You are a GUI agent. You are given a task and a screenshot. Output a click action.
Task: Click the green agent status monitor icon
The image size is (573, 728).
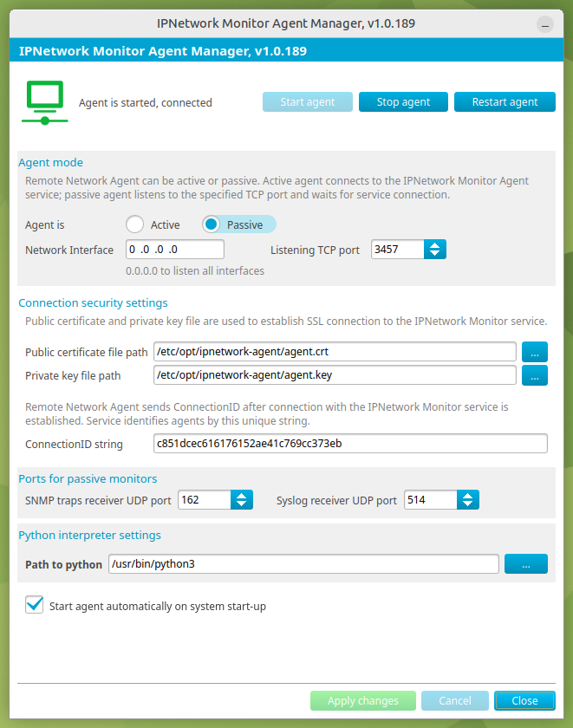pyautogui.click(x=44, y=102)
